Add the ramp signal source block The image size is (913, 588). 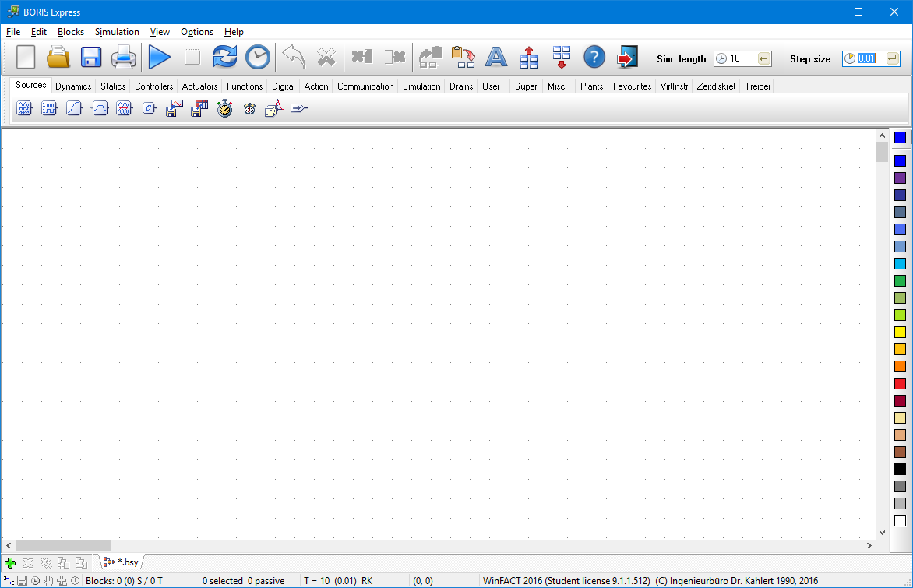[x=74, y=108]
